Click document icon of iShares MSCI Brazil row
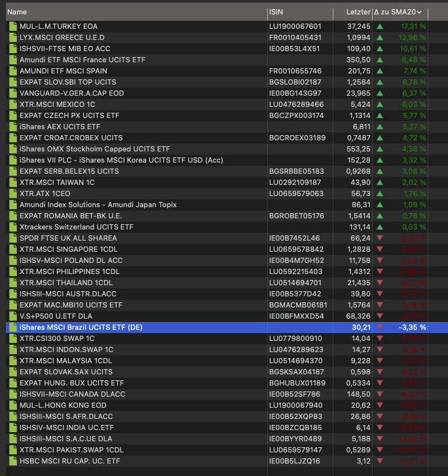Screen dimensions: 448x476 [13, 327]
